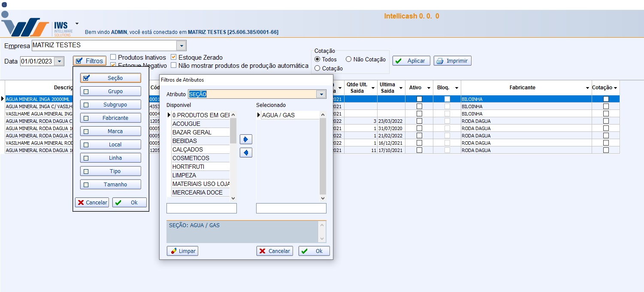Toggle the Seção filter option

point(110,78)
